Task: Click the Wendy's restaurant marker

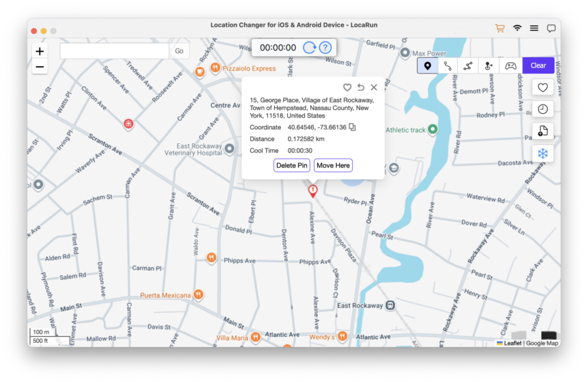Action: pos(342,336)
